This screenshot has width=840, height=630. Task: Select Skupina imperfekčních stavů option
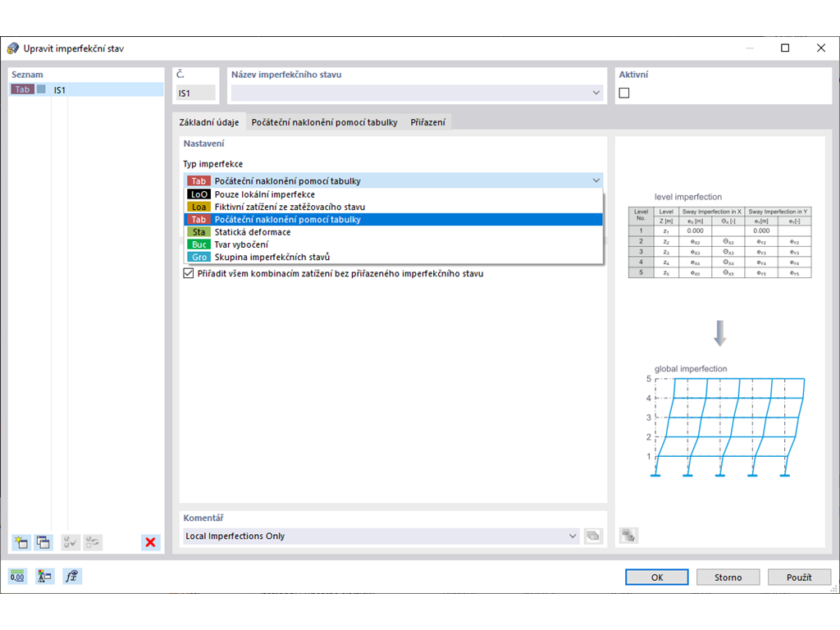[x=394, y=257]
